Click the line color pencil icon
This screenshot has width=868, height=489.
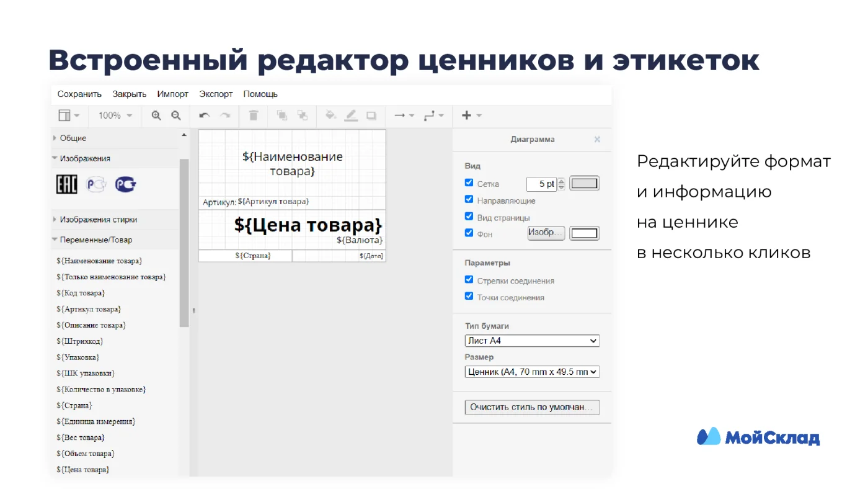pos(351,115)
